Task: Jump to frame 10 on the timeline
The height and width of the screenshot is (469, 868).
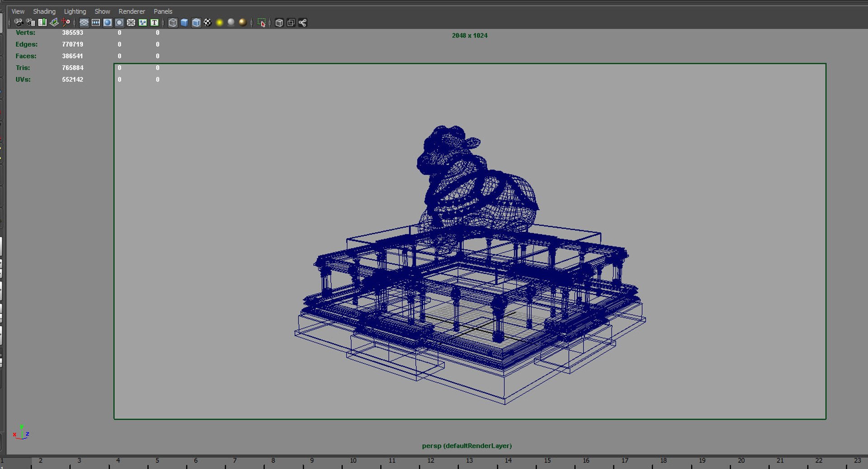Action: 353,461
